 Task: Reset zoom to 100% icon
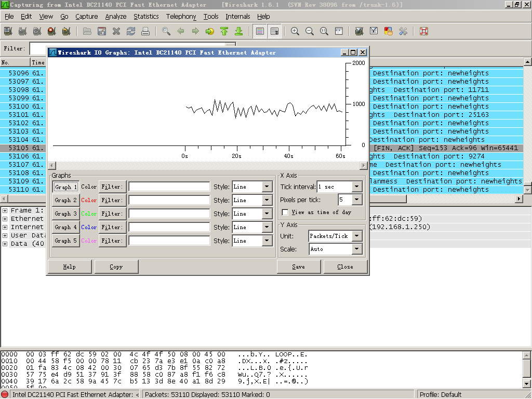coord(324,32)
